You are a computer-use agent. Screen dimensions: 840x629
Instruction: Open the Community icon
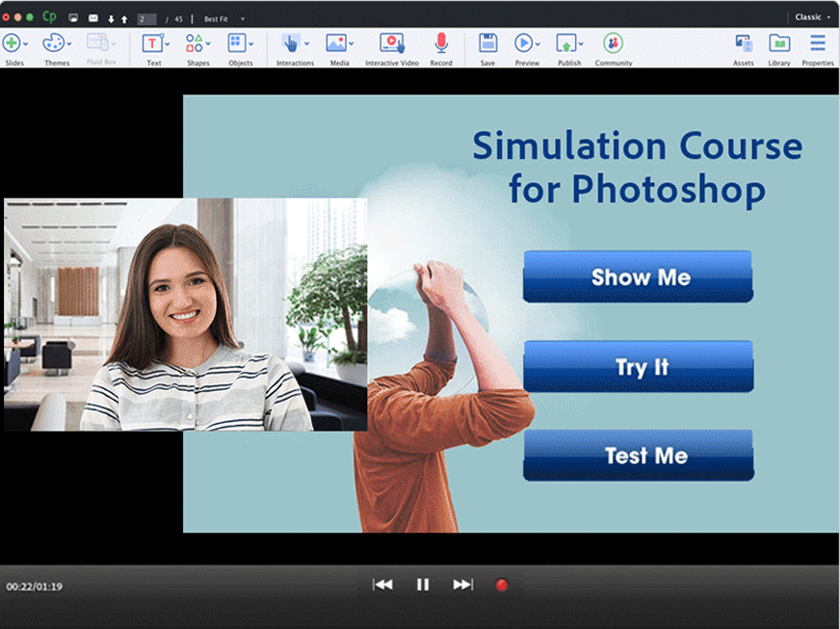613,43
